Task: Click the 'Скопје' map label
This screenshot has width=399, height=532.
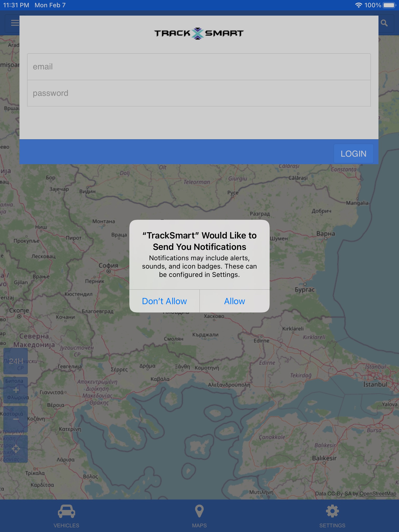Action: 19,310
